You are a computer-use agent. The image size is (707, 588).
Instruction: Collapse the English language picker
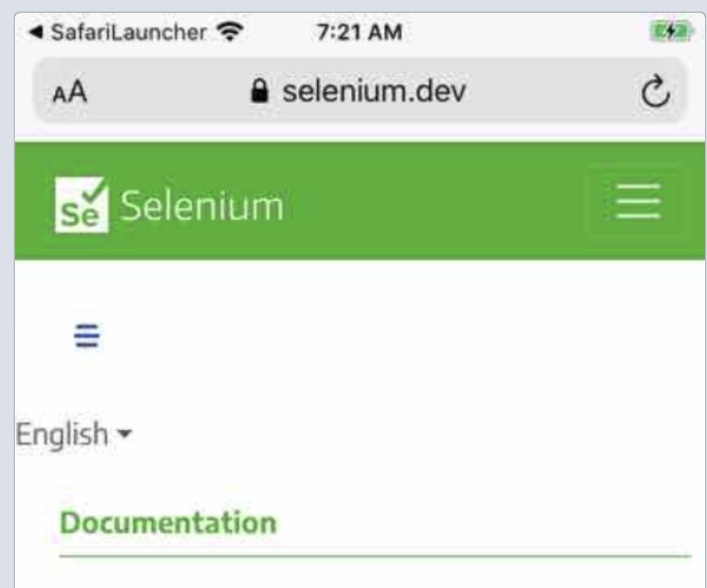[x=68, y=432]
